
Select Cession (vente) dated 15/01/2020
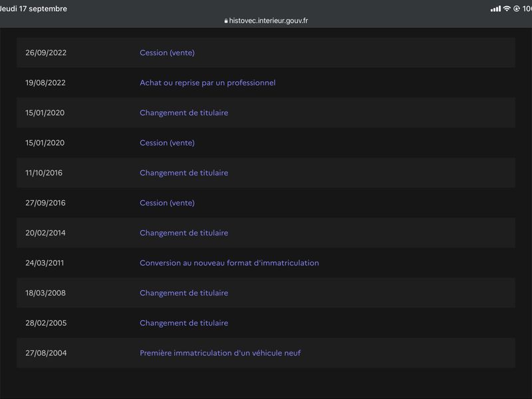(167, 143)
